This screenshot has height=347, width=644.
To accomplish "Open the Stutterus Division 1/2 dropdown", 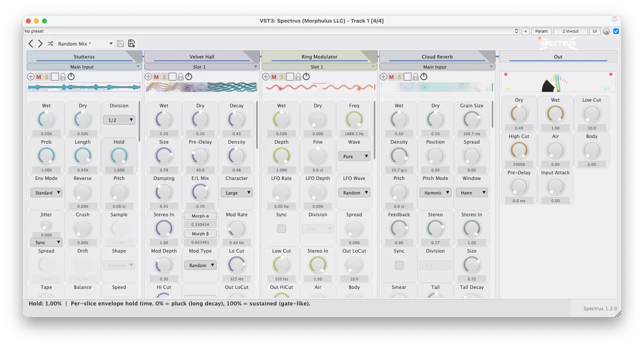I will click(x=119, y=120).
